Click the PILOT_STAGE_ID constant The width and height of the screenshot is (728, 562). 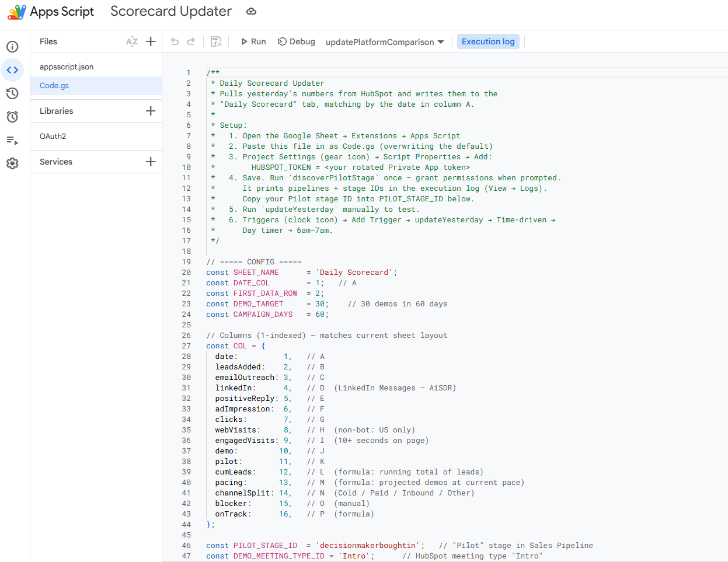266,546
